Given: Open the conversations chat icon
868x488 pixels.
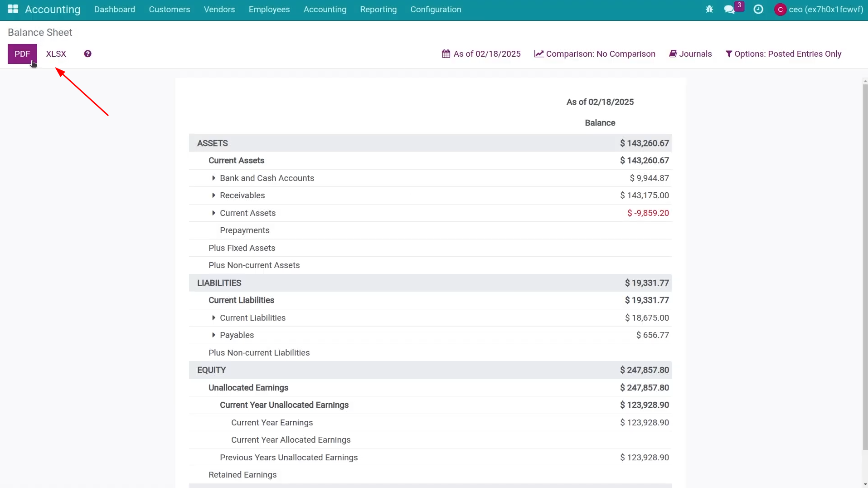Looking at the screenshot, I should point(729,10).
